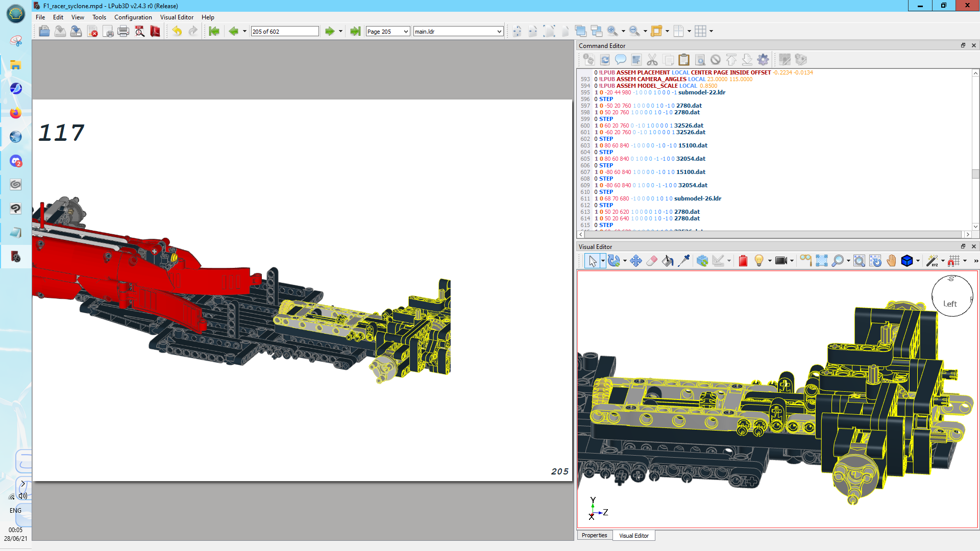The height and width of the screenshot is (551, 980).
Task: Select the move/translate tool
Action: [x=635, y=261]
